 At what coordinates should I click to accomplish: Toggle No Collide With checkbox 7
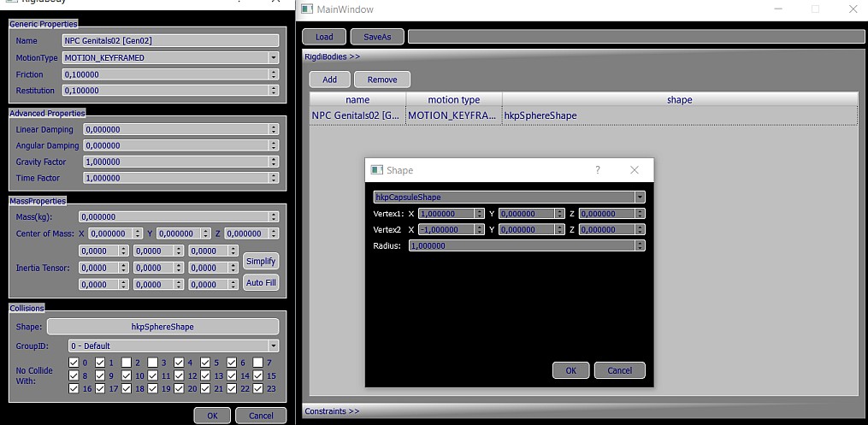[x=258, y=363]
